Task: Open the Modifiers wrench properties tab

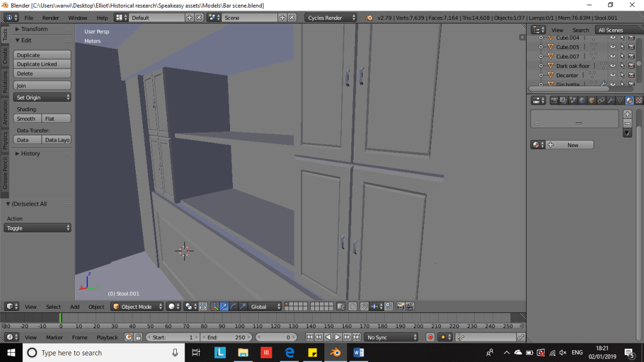Action: pyautogui.click(x=610, y=100)
